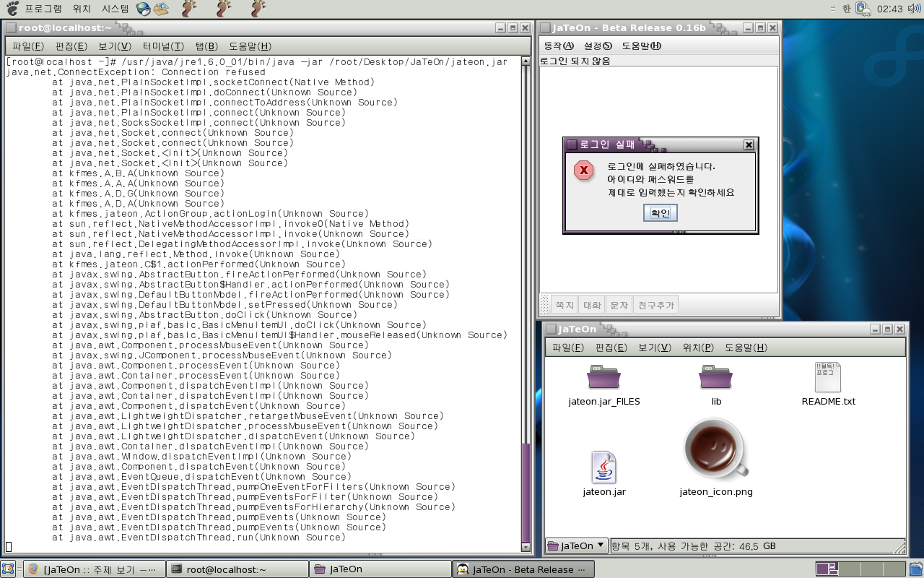Click the 친구추가 button in JaTeOn toolbar
The height and width of the screenshot is (578, 924).
[655, 305]
